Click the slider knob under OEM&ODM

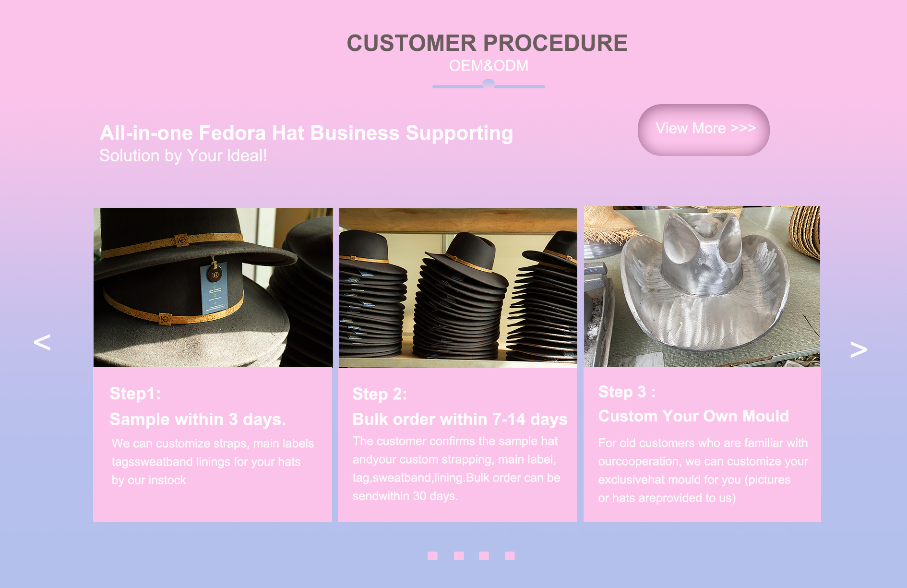(489, 84)
